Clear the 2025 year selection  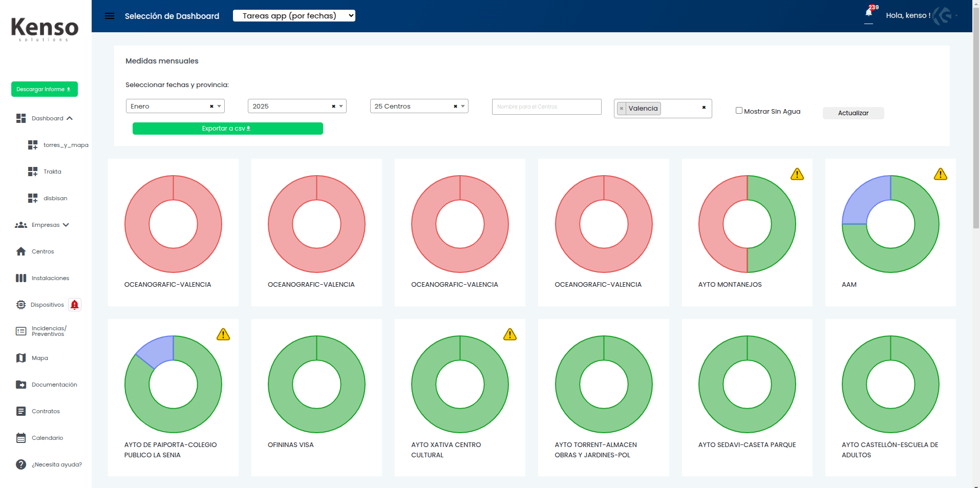(333, 107)
